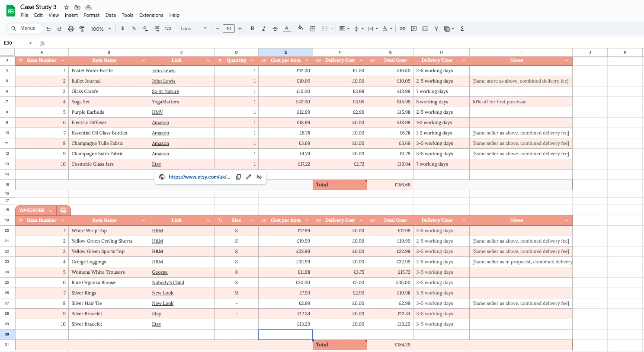Expand the WARDROBE table name dropdown

tap(51, 211)
